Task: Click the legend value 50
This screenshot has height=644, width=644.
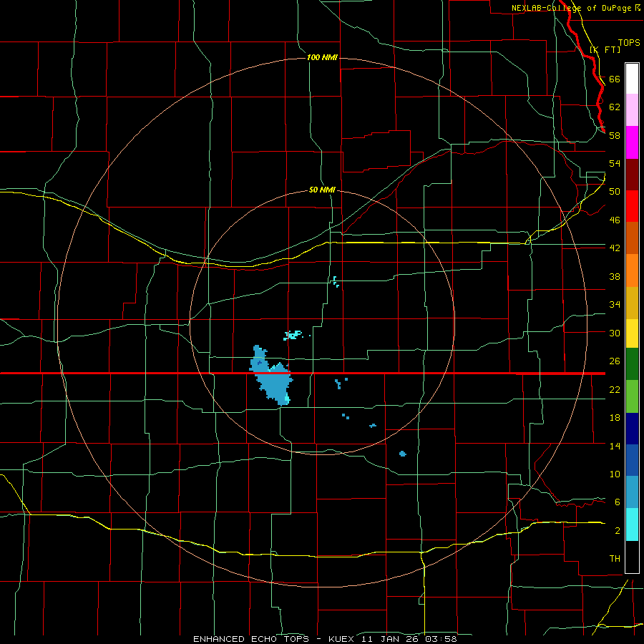Action: tap(615, 192)
